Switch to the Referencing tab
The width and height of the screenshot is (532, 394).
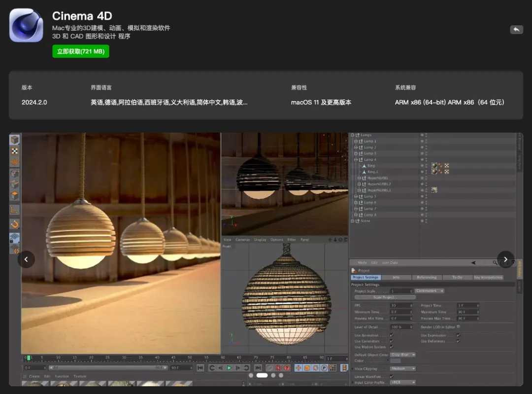coord(427,278)
